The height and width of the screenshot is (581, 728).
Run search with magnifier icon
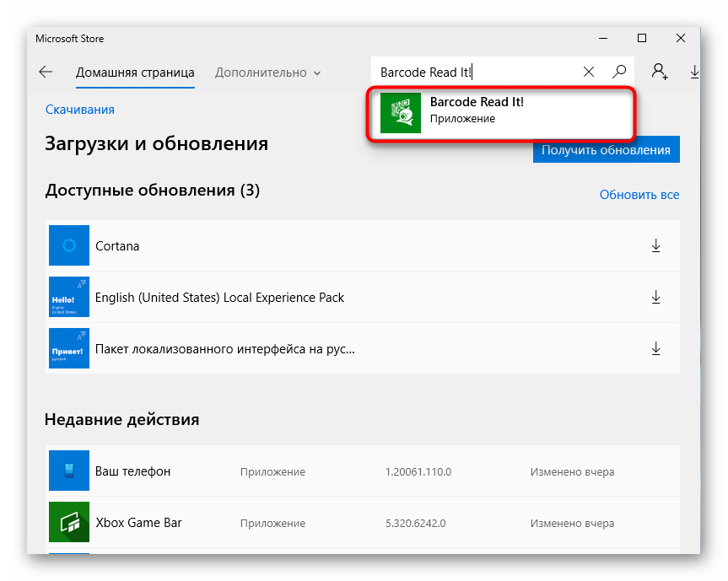click(x=619, y=72)
